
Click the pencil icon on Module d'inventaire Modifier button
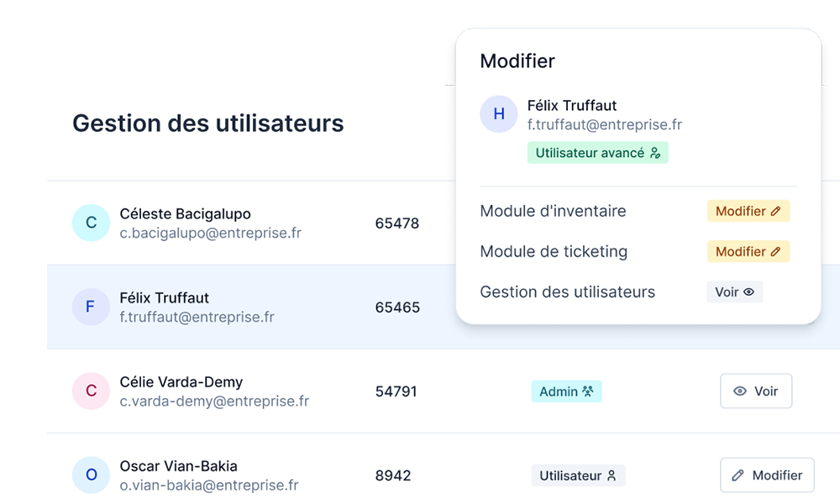(x=775, y=211)
